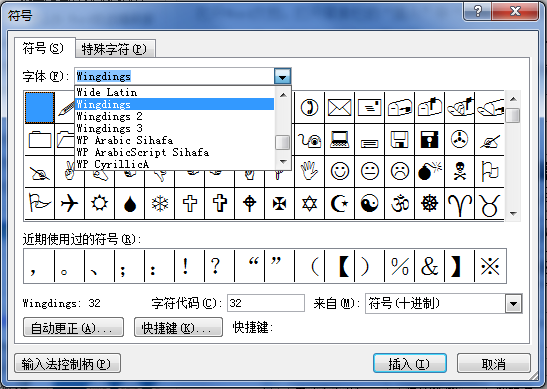Pick recently used exclamation mark symbol
The image size is (547, 389).
tap(189, 266)
